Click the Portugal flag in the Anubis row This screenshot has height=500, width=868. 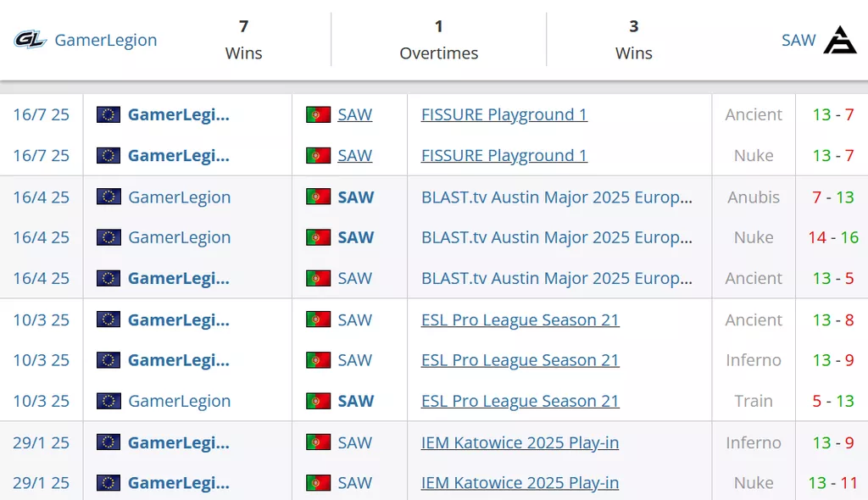[x=318, y=197]
